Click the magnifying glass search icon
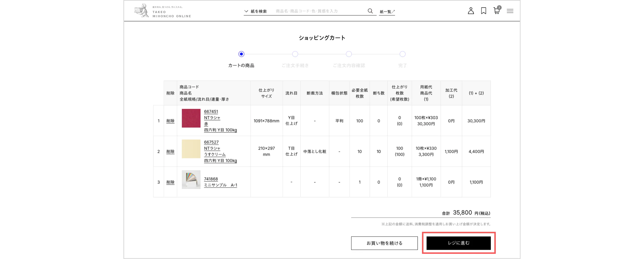Image resolution: width=644 pixels, height=259 pixels. click(370, 11)
